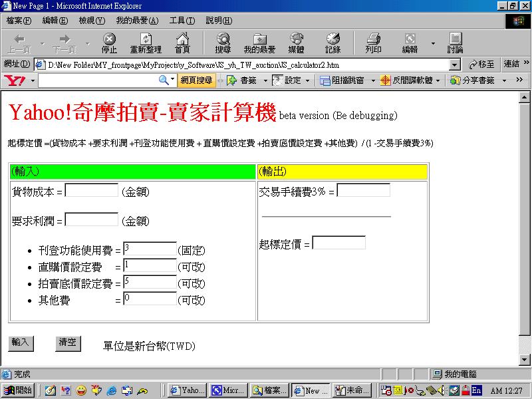532x399 pixels.
Task: Click 分享書籤 share bookmarks icon
Action: pyautogui.click(x=455, y=80)
